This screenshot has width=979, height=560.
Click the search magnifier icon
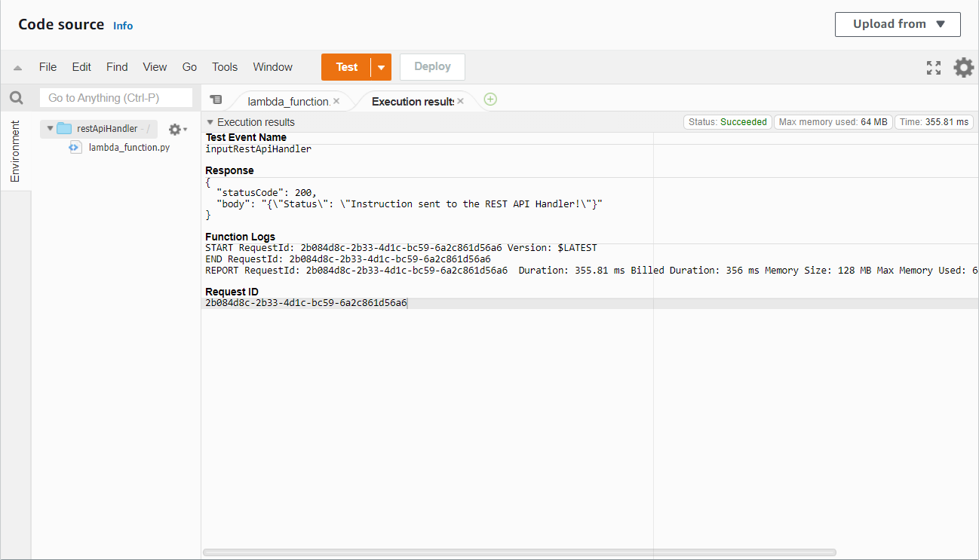(16, 98)
